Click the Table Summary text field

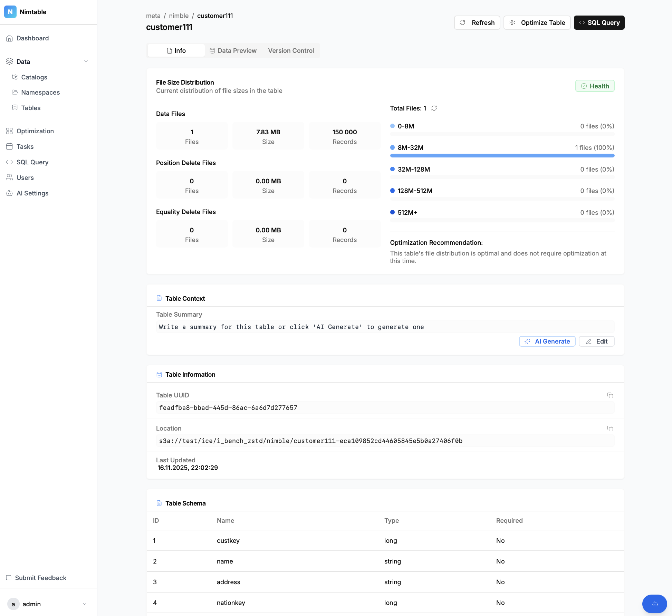tap(385, 327)
